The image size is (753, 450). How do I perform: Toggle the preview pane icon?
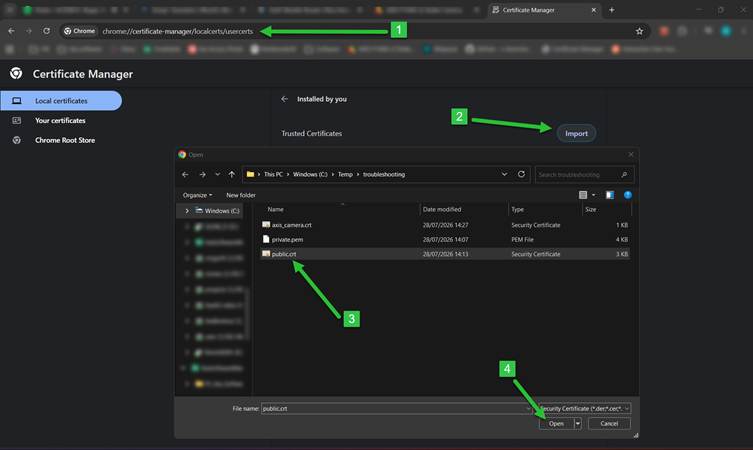click(x=610, y=195)
